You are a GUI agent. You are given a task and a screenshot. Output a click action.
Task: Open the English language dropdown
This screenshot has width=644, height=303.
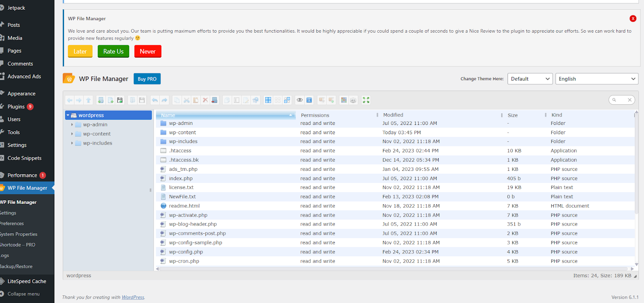(x=597, y=79)
